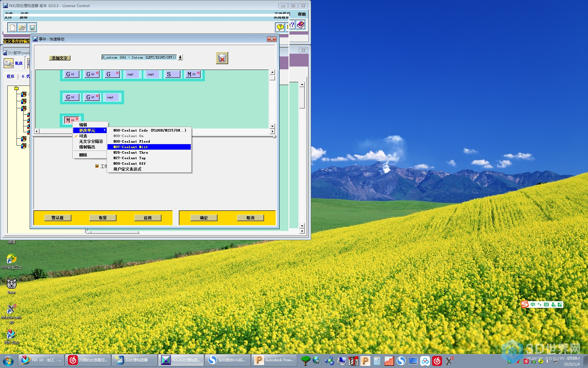This screenshot has height=368, width=588.
Task: Click the balloon tip help icon
Action: click(x=280, y=27)
